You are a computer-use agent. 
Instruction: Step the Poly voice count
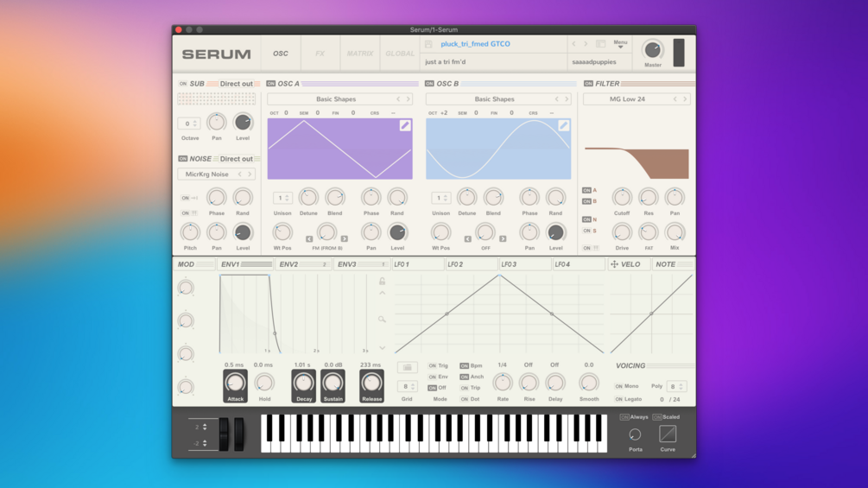point(681,386)
